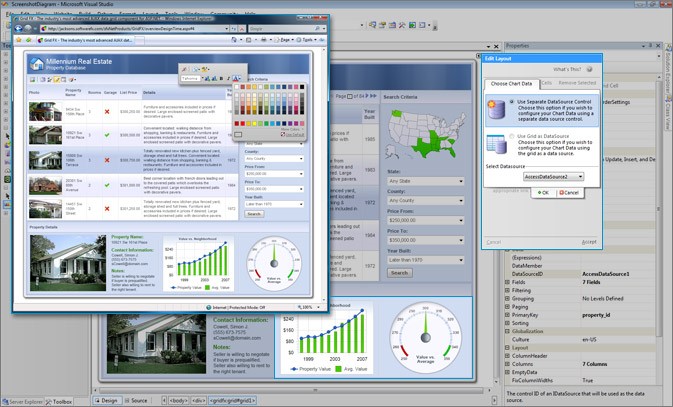Click the Details column header in the browser grid
Image resolution: width=673 pixels, height=407 pixels.
point(184,93)
